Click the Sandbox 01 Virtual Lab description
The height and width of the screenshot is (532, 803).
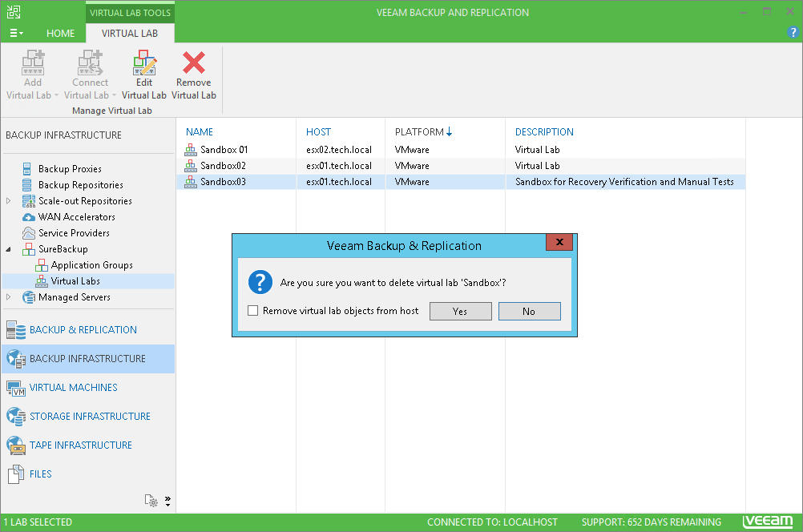pos(537,150)
